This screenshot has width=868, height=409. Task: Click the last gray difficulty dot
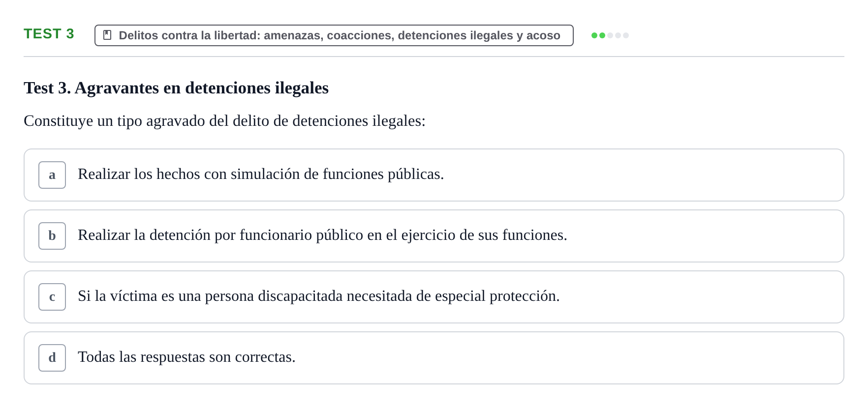coord(626,35)
